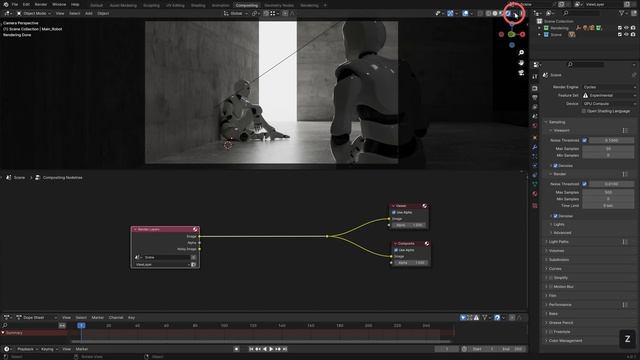The width and height of the screenshot is (640, 360).
Task: Open the Playback popover
Action: coord(27,349)
